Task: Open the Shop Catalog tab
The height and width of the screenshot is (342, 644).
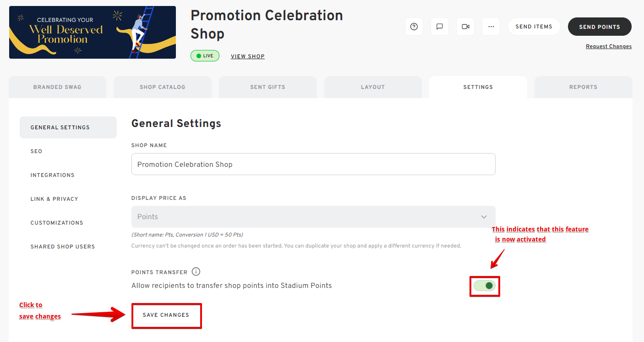Action: tap(163, 87)
